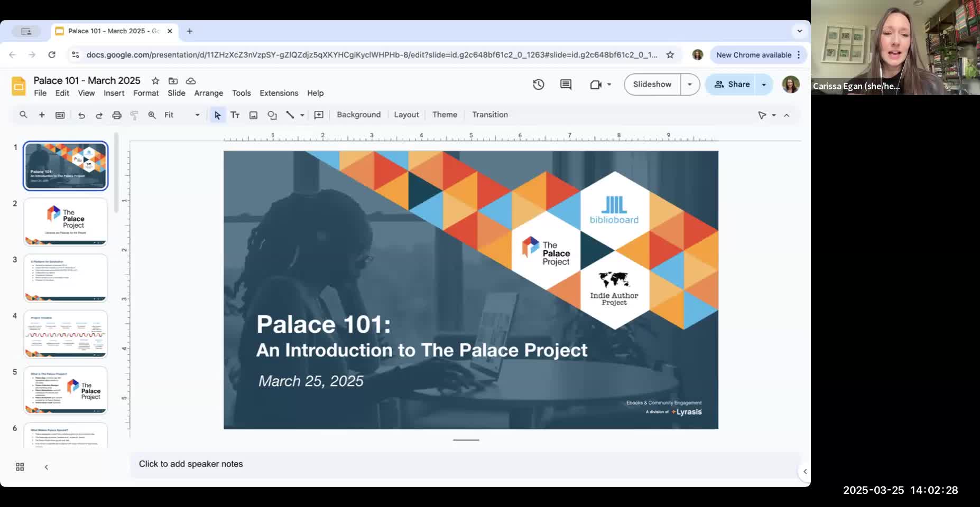Collapse the filmstrip with left chevron
The width and height of the screenshot is (980, 507).
pos(47,467)
